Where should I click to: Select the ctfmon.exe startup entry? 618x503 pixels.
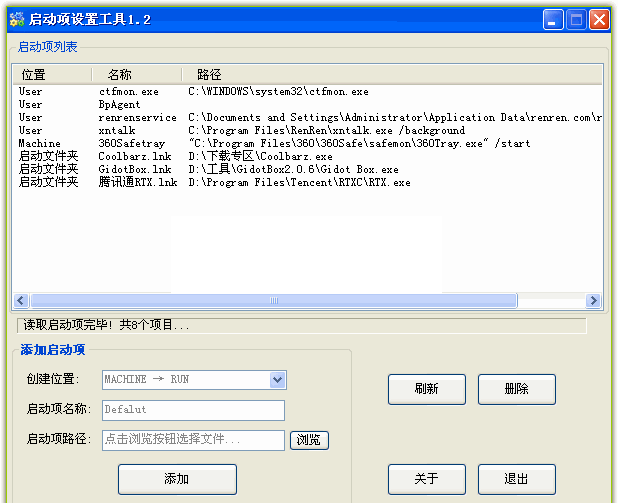128,92
